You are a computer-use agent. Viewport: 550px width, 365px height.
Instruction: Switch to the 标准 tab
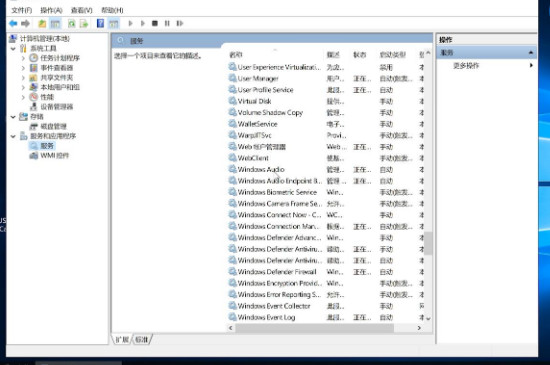coord(142,339)
